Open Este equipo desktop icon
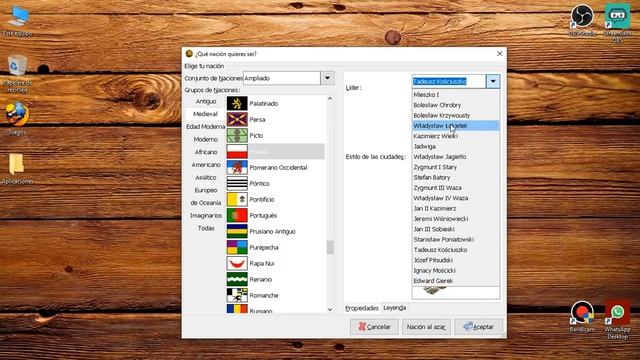The image size is (640, 360). (18, 21)
